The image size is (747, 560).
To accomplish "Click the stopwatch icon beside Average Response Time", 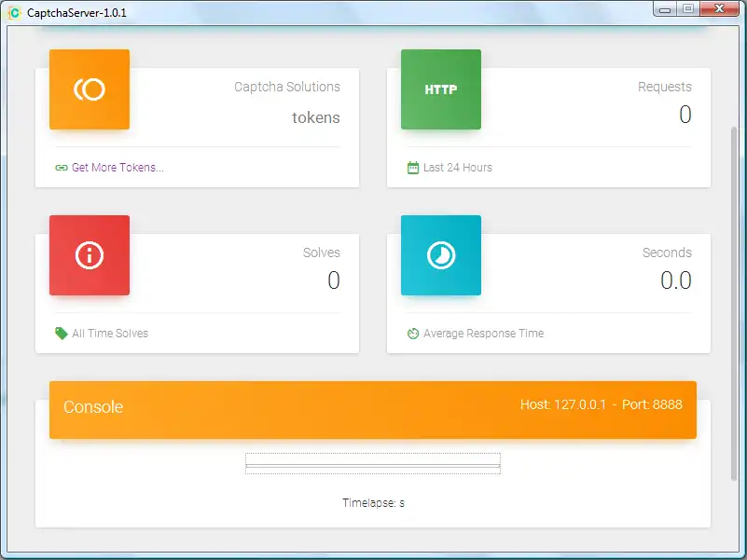I will point(413,334).
